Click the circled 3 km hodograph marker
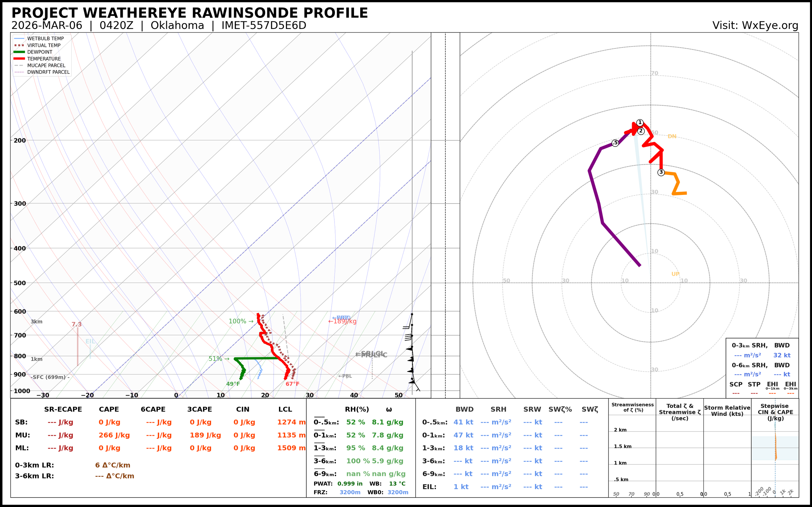The image size is (812, 507). click(661, 172)
